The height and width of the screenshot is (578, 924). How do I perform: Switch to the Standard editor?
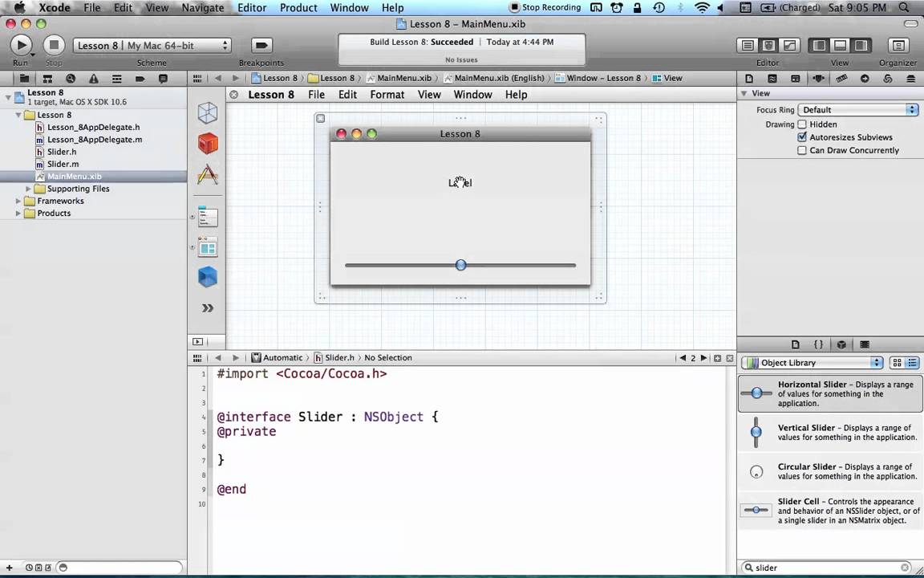click(748, 46)
